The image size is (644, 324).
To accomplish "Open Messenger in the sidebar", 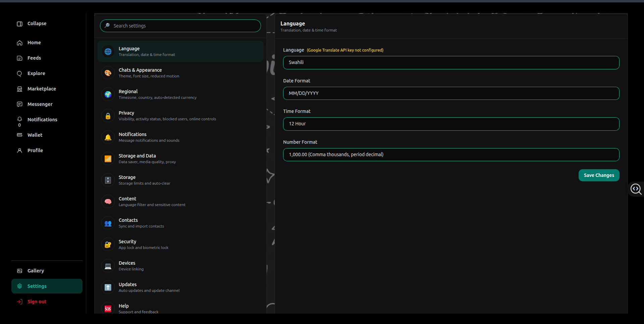I will click(x=47, y=105).
